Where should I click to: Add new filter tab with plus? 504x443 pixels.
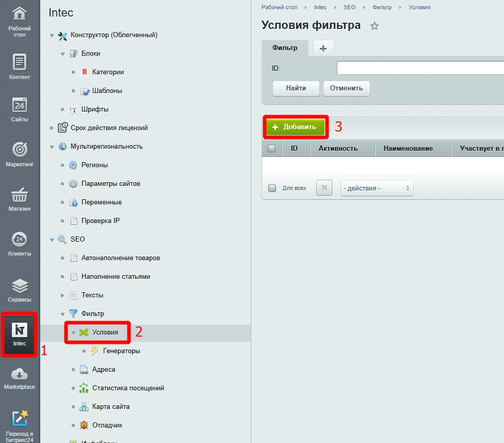pyautogui.click(x=323, y=49)
